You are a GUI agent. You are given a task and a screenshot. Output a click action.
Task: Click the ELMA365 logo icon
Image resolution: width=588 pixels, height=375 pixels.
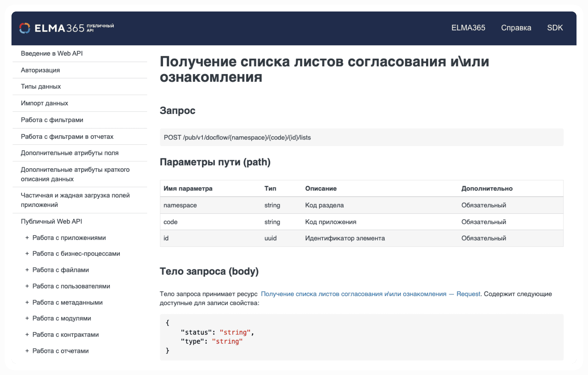pos(25,28)
